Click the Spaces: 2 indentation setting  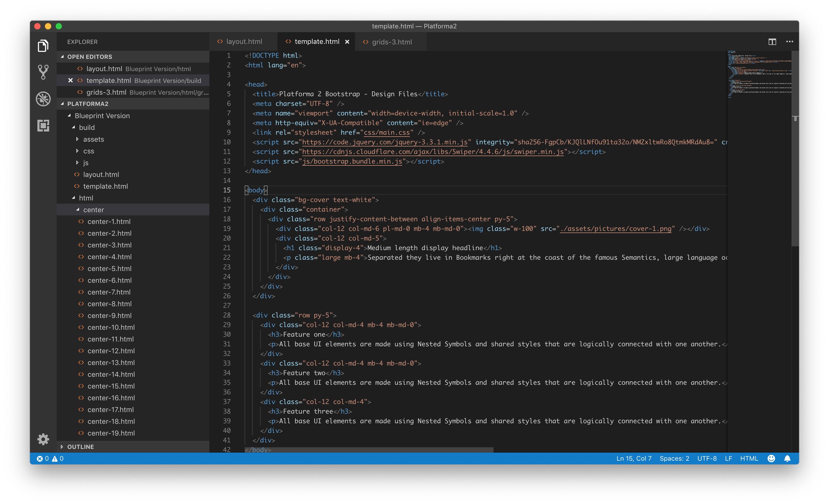pos(674,458)
